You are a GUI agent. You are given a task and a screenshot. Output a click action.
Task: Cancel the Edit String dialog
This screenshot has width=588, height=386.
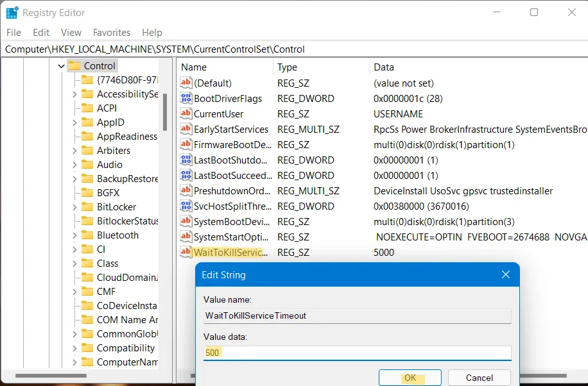coord(479,377)
